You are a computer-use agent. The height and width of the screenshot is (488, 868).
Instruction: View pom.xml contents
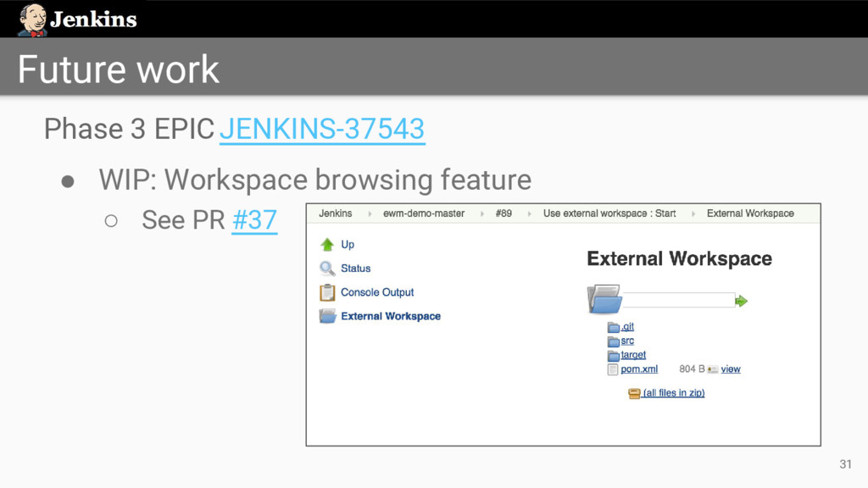click(x=731, y=369)
